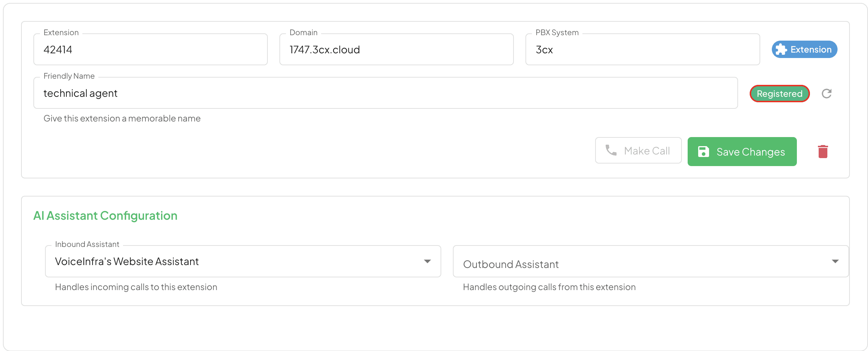Click the blue Extension chip label

tap(811, 50)
